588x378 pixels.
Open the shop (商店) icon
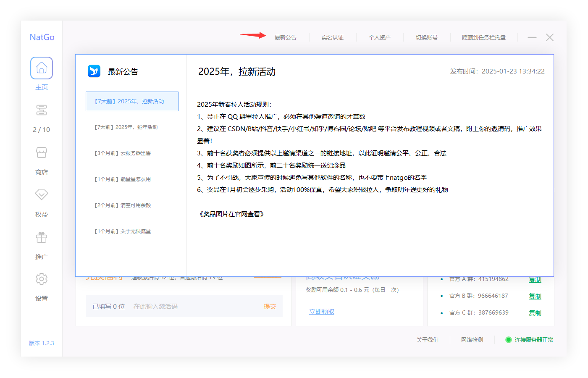(x=42, y=152)
